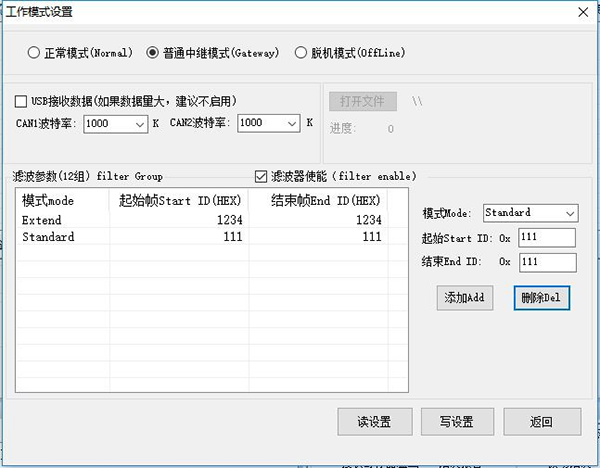Click the 写设置 button
This screenshot has width=600, height=468.
456,421
